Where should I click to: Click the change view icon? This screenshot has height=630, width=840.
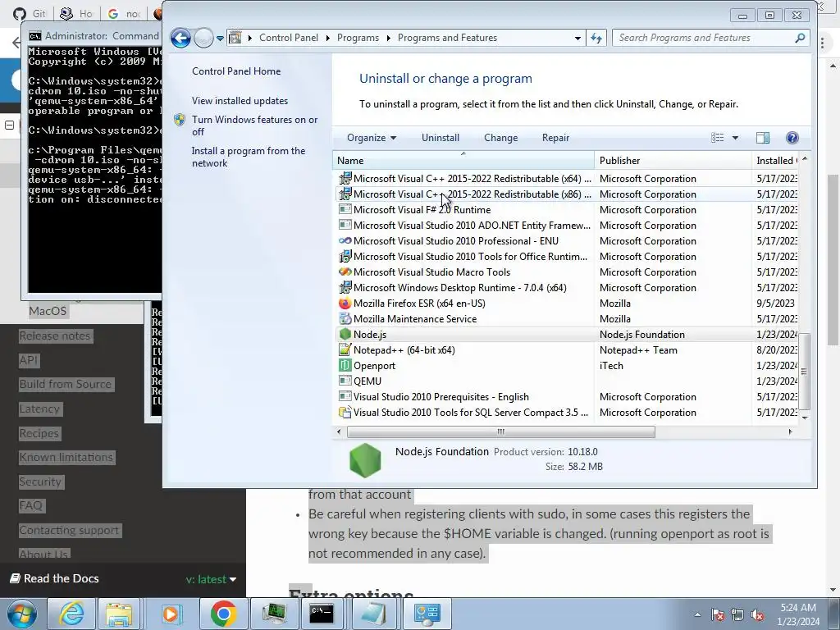(717, 138)
